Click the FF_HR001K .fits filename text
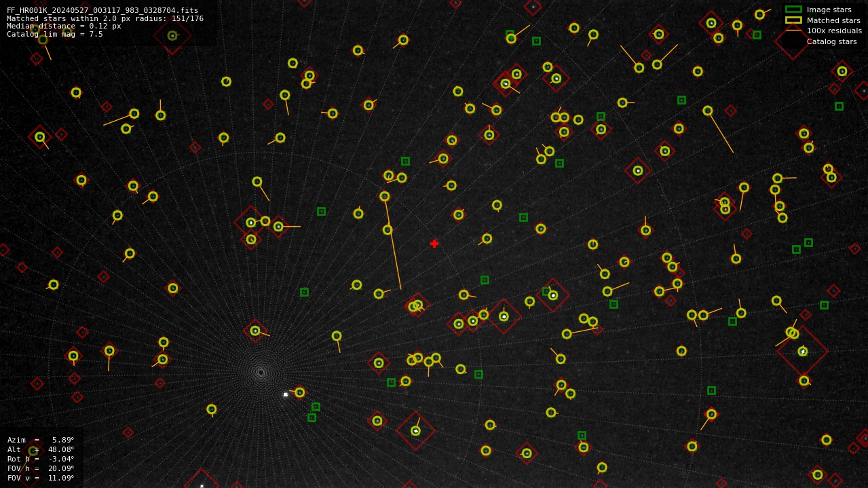Screen dimensions: 868x488 (102, 10)
